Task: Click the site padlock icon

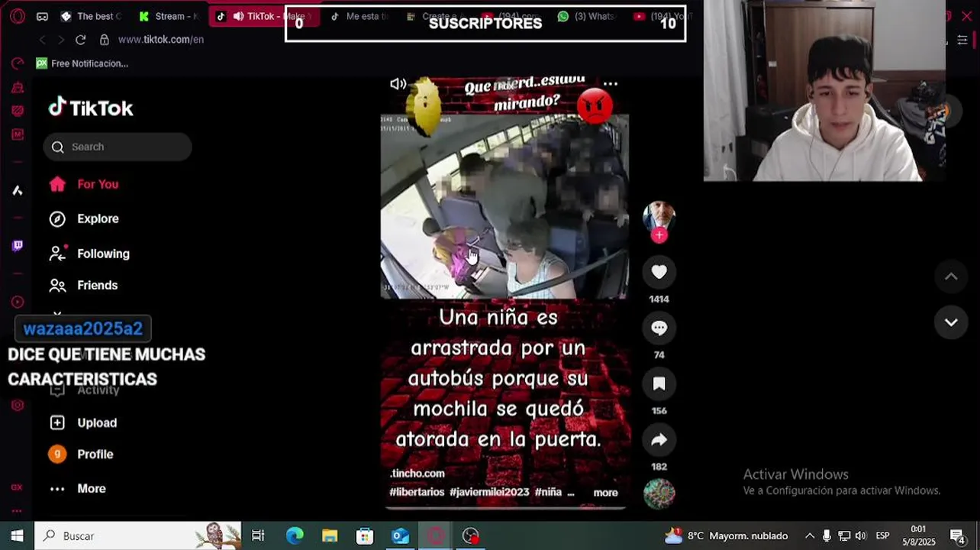Action: pyautogui.click(x=105, y=40)
